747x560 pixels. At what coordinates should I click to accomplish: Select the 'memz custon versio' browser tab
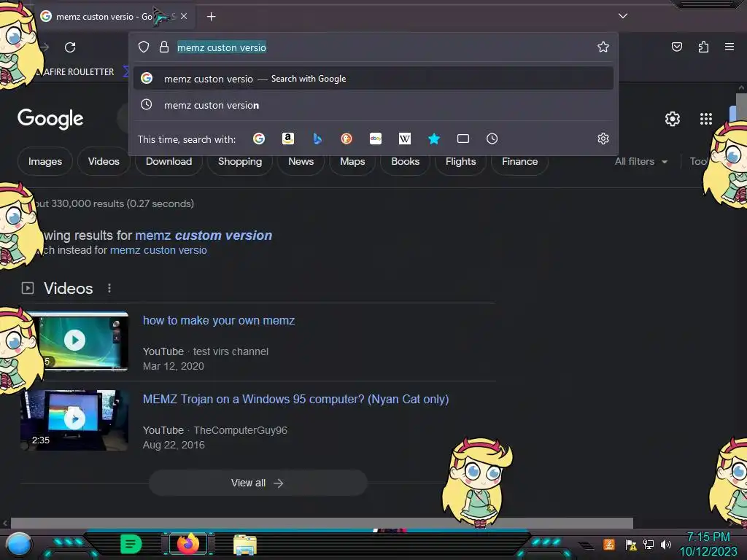[x=113, y=16]
